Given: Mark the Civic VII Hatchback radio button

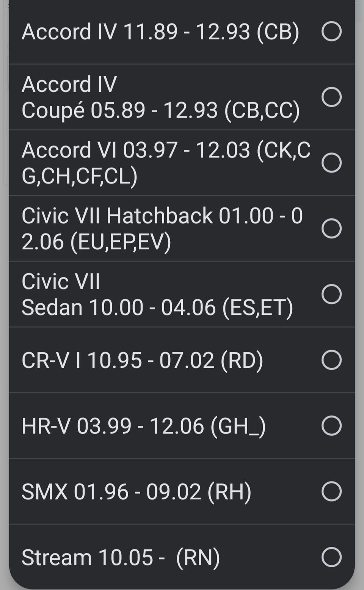Looking at the screenshot, I should tap(331, 228).
